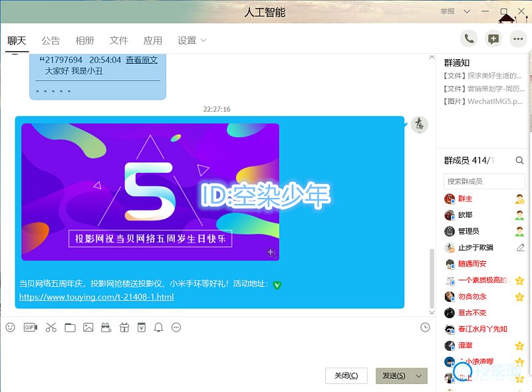The height and width of the screenshot is (392, 532).
Task: Open the GIF sticker panel
Action: (x=31, y=328)
